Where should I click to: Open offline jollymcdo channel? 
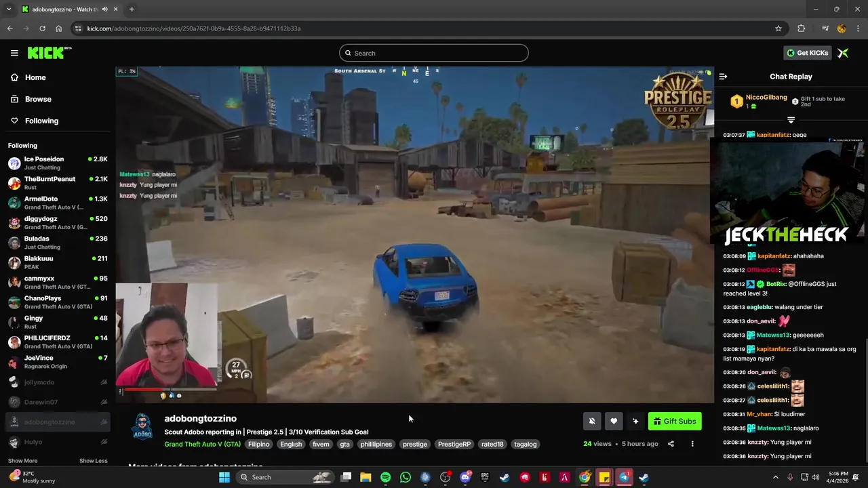tap(58, 382)
